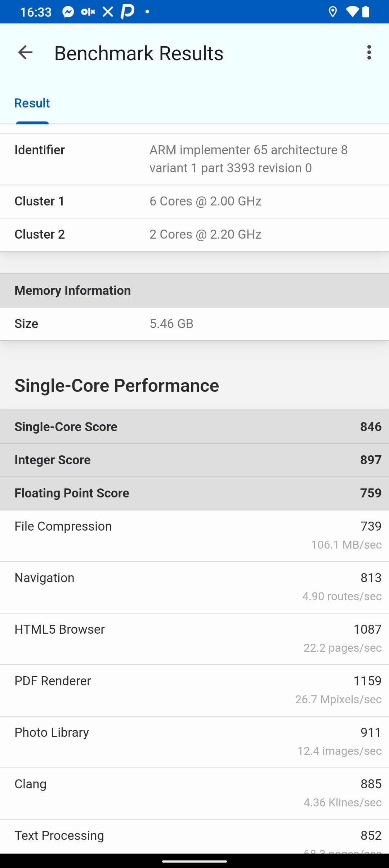Select the Cluster 1 row

coord(194,201)
